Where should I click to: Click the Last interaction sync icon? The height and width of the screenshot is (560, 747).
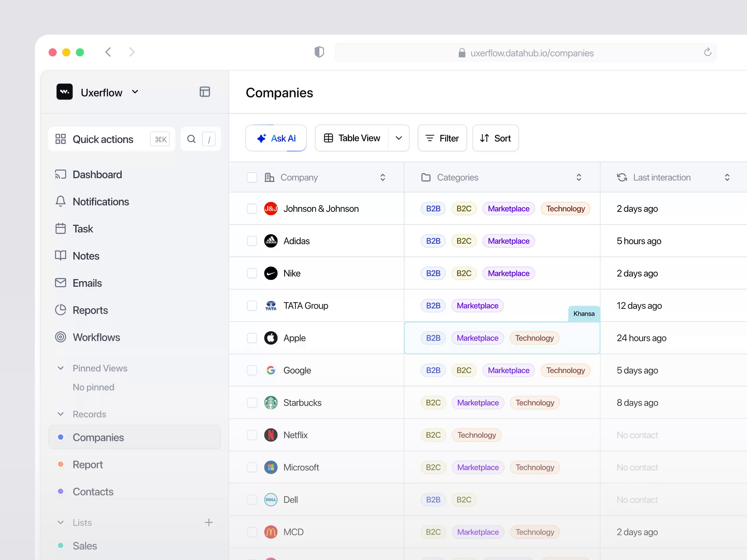pos(622,178)
